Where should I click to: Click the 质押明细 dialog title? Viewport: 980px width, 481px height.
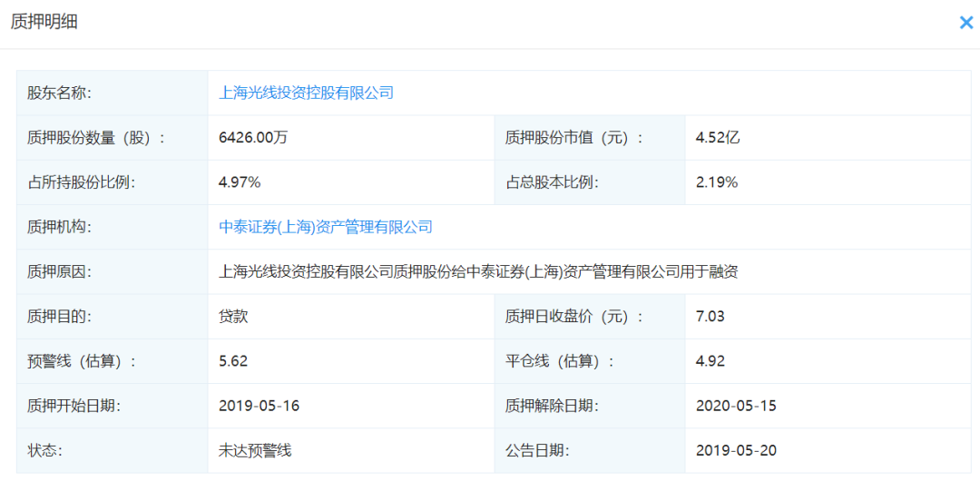coord(44,22)
